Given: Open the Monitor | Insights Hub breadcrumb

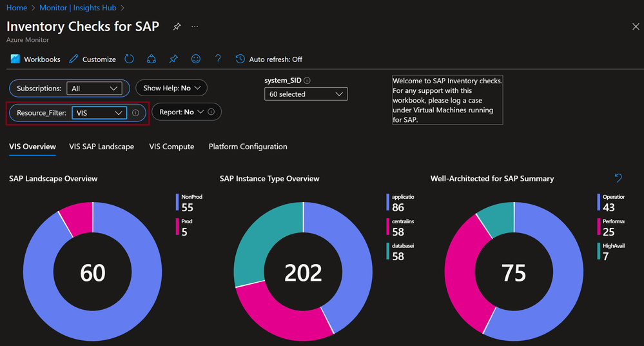Looking at the screenshot, I should tap(78, 8).
